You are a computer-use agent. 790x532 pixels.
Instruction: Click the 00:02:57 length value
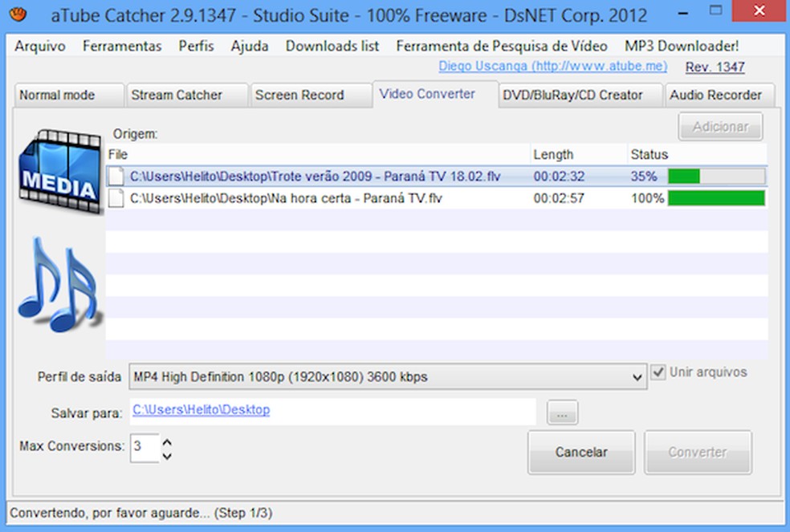559,198
